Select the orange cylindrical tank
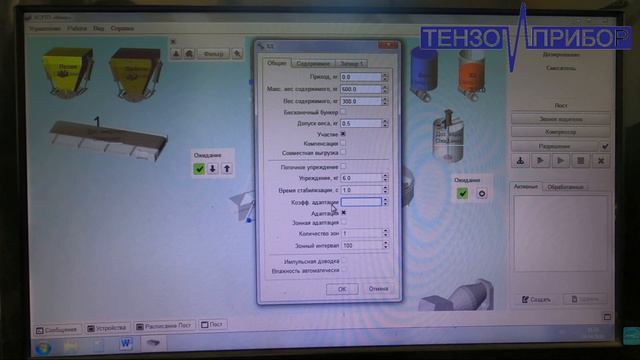 click(471, 76)
